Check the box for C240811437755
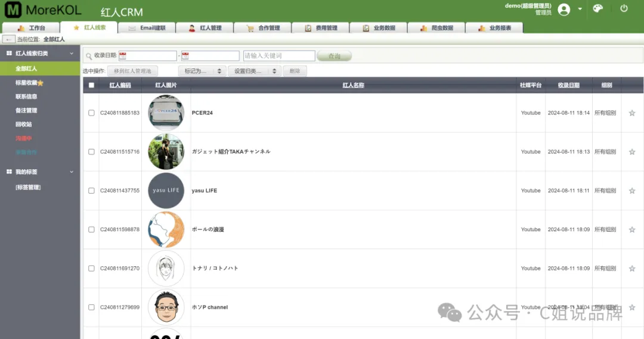The image size is (644, 339). click(91, 191)
